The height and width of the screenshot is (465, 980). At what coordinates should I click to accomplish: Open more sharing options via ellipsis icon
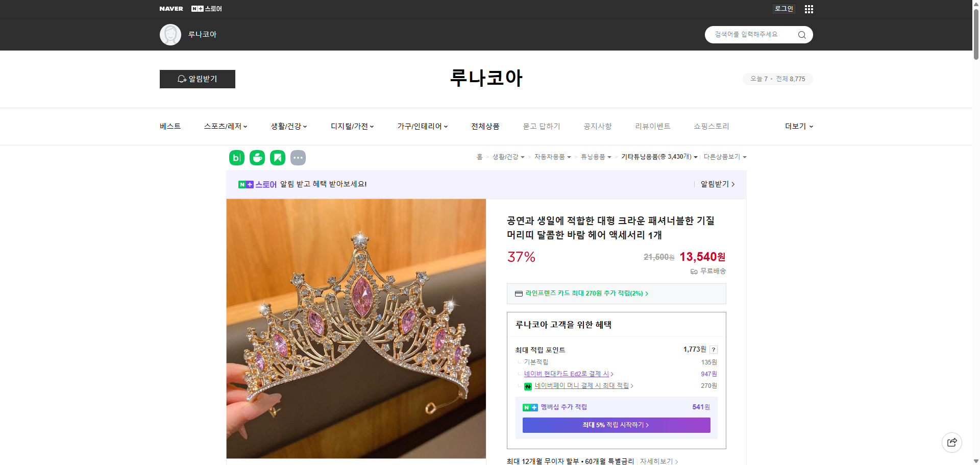tap(298, 158)
